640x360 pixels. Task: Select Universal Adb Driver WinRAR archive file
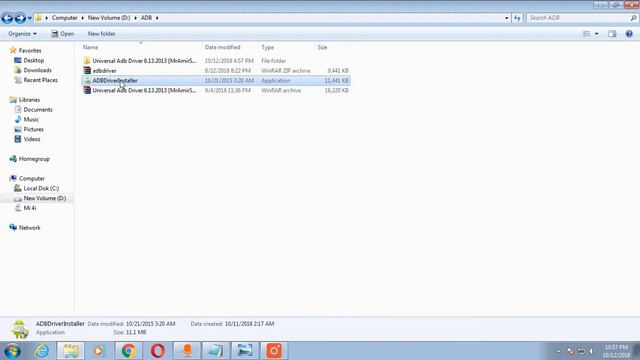(216, 90)
